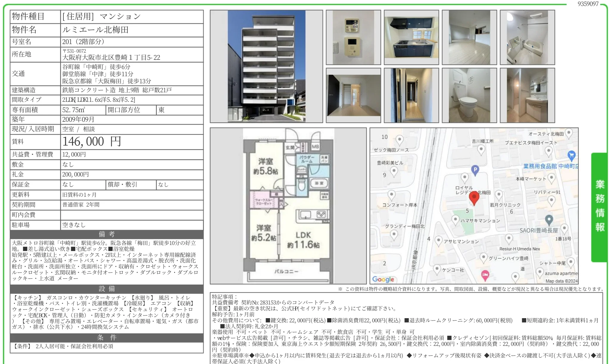Open the floor plan image
Image resolution: width=612 pixels, height=364 pixels.
[x=288, y=206]
